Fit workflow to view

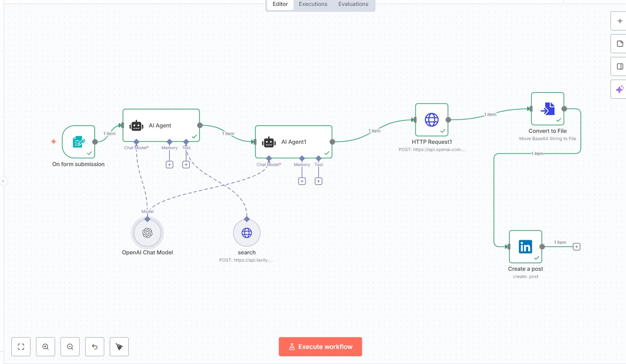(x=21, y=347)
